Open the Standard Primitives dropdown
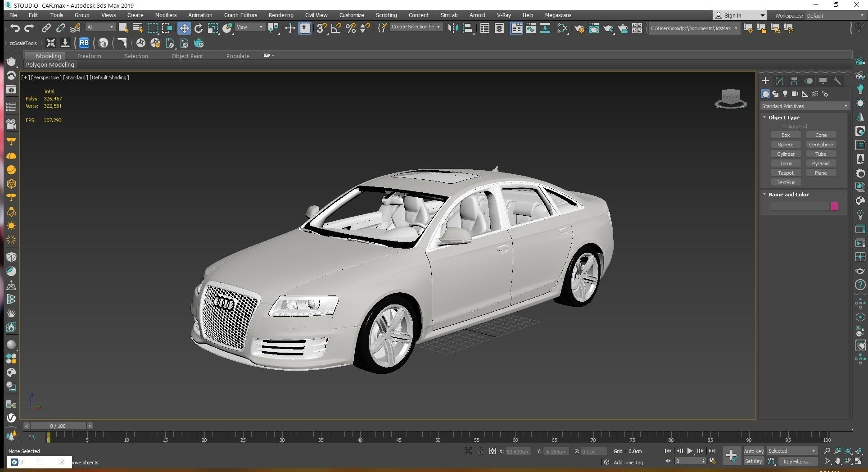Screen dimensions: 868x472 tap(805, 106)
